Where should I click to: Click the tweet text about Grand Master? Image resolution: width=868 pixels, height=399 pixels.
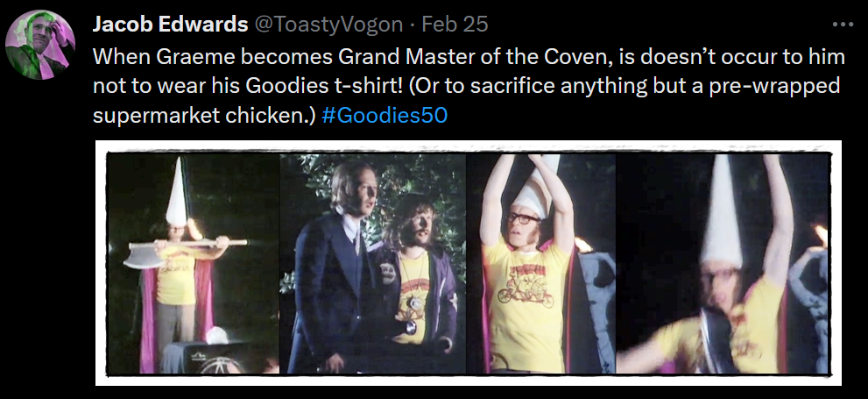click(469, 86)
